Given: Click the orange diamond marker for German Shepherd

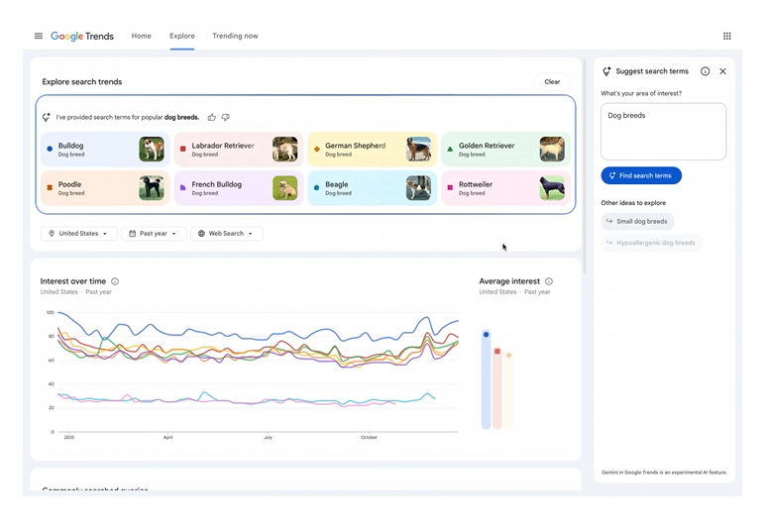Looking at the screenshot, I should coord(316,149).
